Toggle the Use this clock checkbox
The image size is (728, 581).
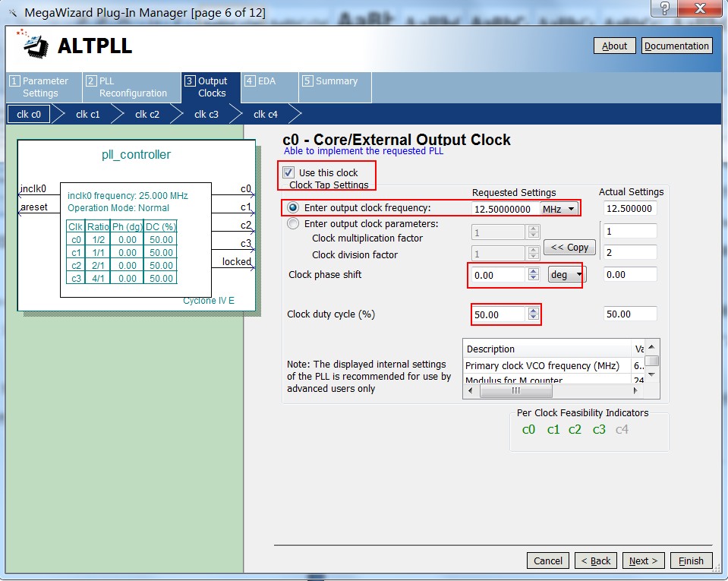coord(288,173)
